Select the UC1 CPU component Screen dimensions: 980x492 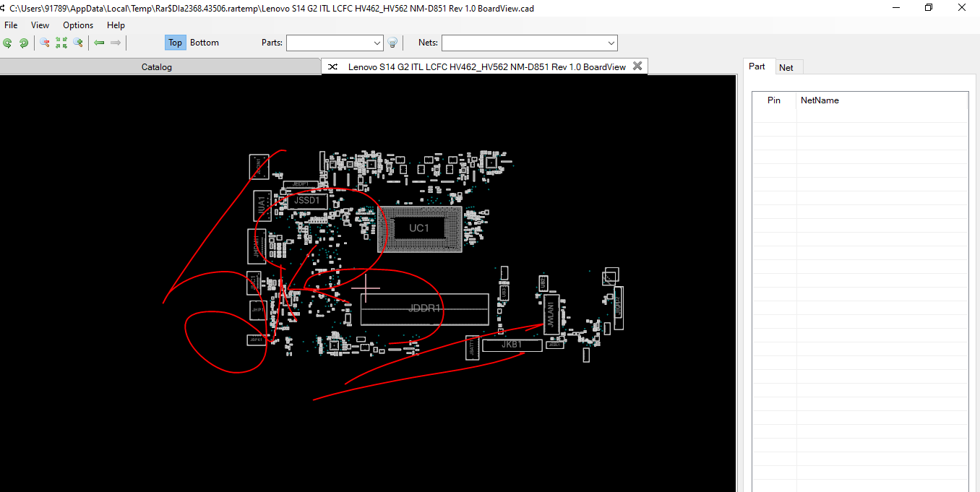coord(419,228)
